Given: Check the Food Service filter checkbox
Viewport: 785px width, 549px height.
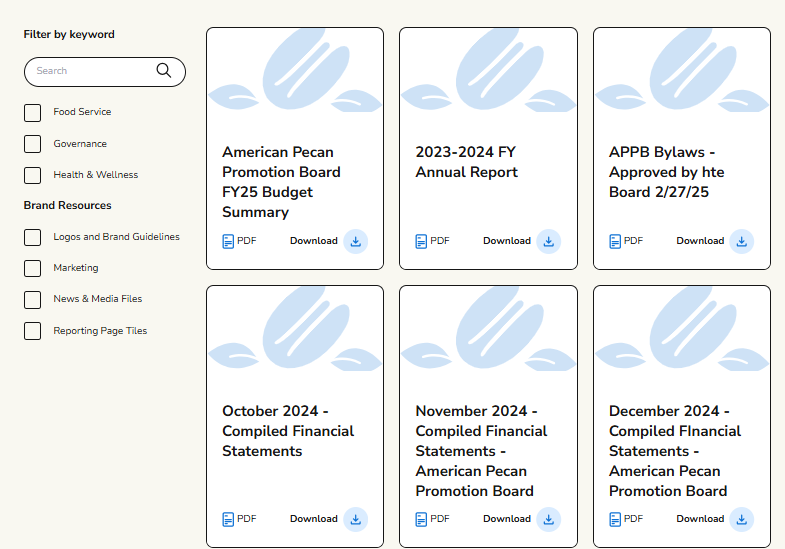Looking at the screenshot, I should tap(33, 113).
